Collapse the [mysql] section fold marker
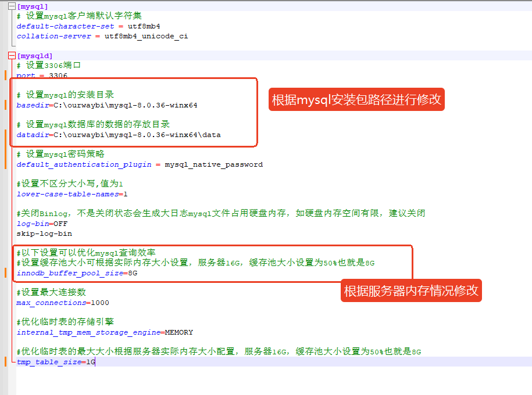Viewport: 532px width, 395px height. click(12, 6)
